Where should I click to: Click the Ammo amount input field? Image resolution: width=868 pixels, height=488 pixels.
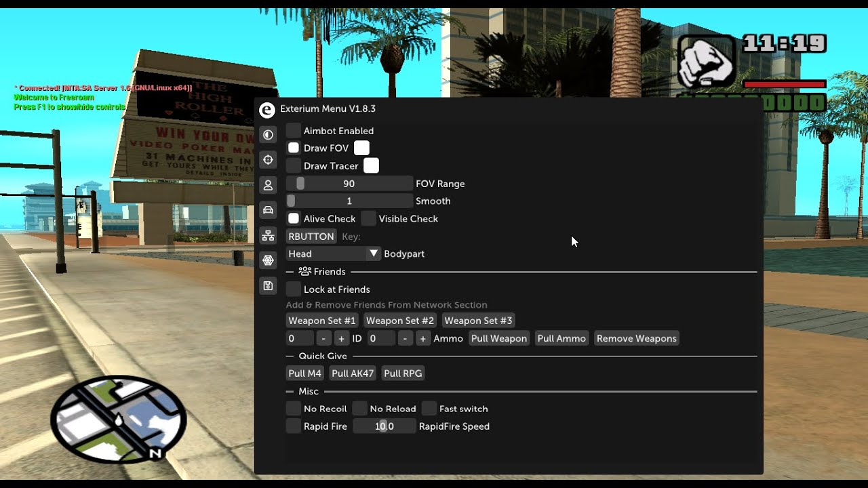381,338
